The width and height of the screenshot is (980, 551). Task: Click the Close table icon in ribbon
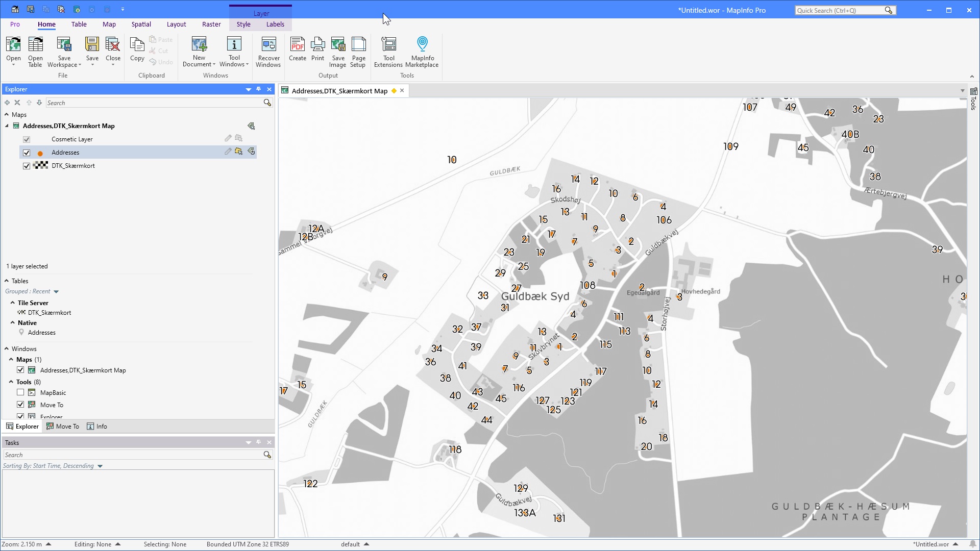(x=113, y=44)
